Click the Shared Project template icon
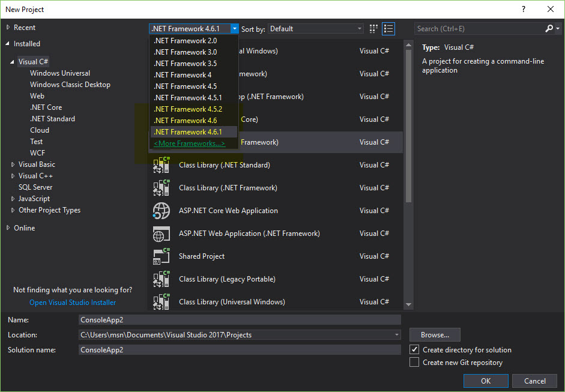 pos(161,256)
